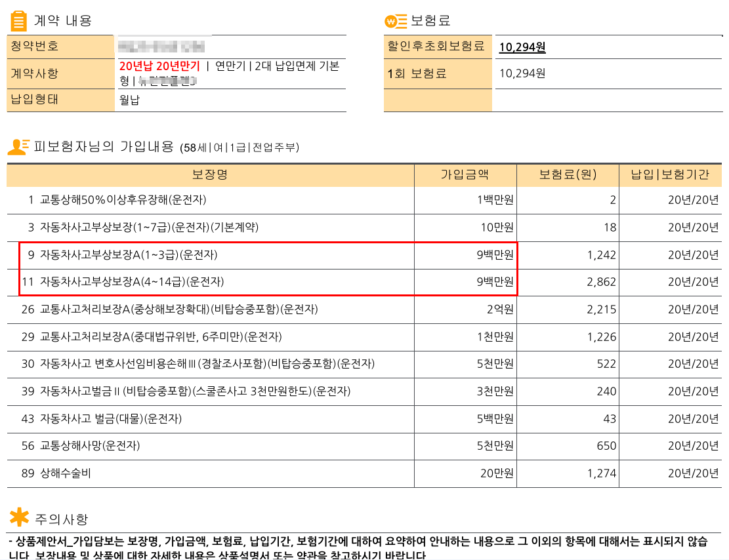The image size is (729, 560).
Task: Click the 청약번호 label cell
Action: (x=60, y=46)
